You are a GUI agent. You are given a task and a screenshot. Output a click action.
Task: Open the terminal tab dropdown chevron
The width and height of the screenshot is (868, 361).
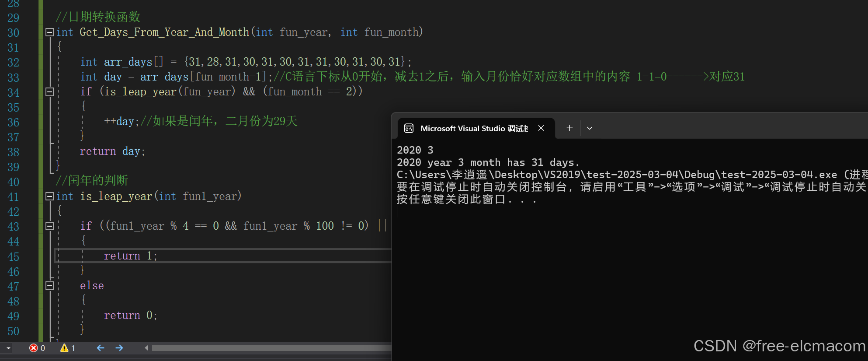pyautogui.click(x=590, y=128)
